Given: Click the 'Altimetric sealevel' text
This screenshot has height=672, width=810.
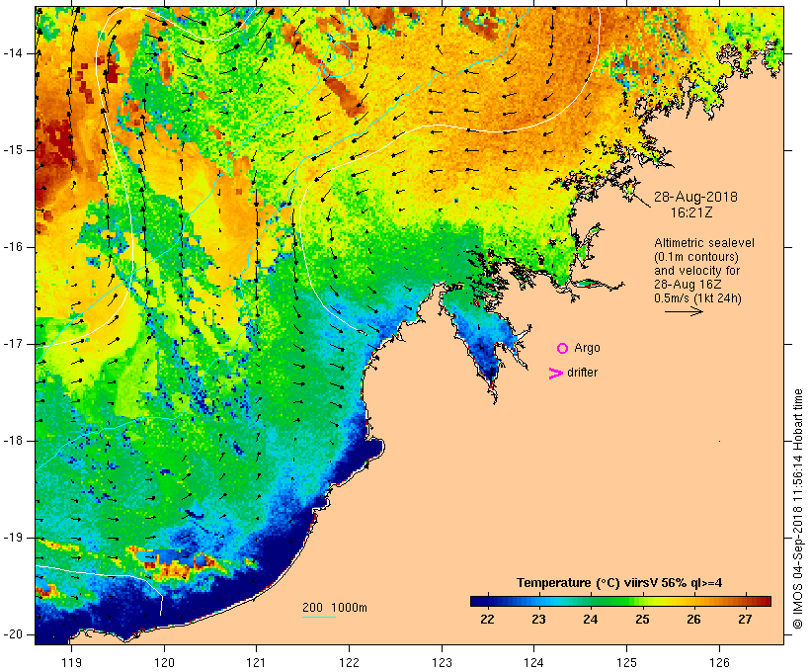Looking at the screenshot, I should tap(703, 243).
